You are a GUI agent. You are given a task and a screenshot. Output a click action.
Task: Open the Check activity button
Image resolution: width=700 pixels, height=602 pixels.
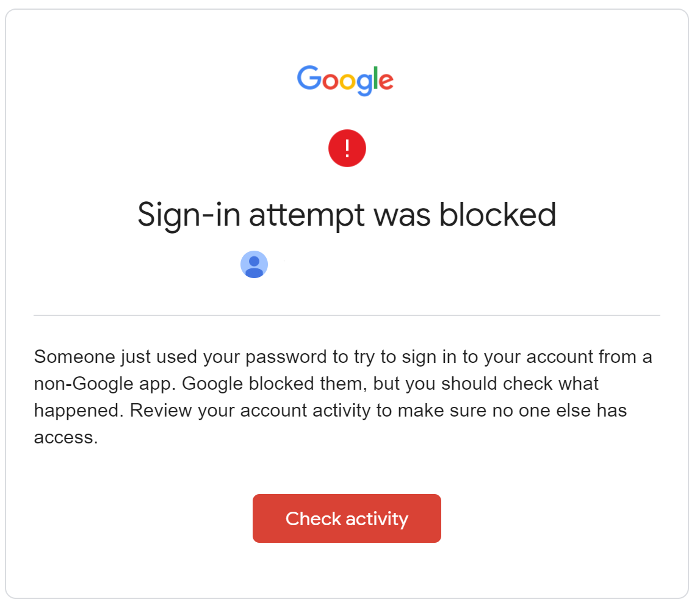[347, 518]
